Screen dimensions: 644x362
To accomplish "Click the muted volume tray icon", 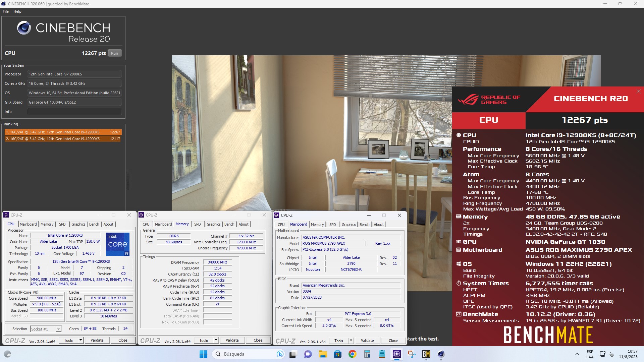I will (611, 354).
